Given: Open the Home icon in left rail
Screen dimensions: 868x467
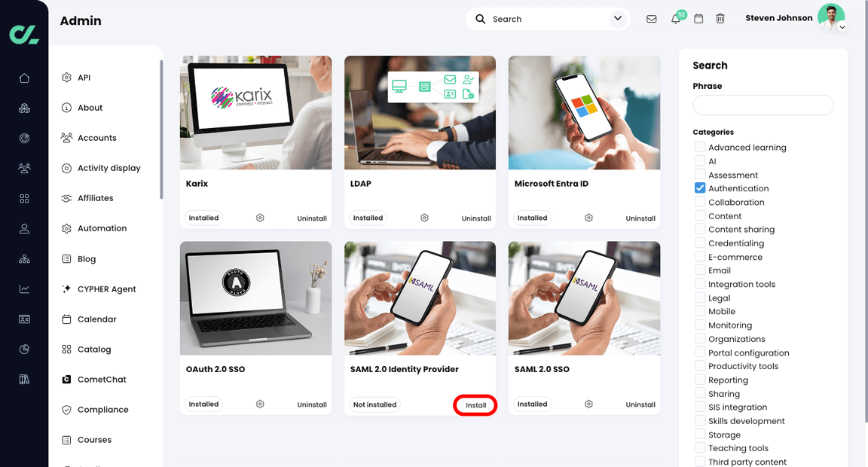Looking at the screenshot, I should pos(24,78).
